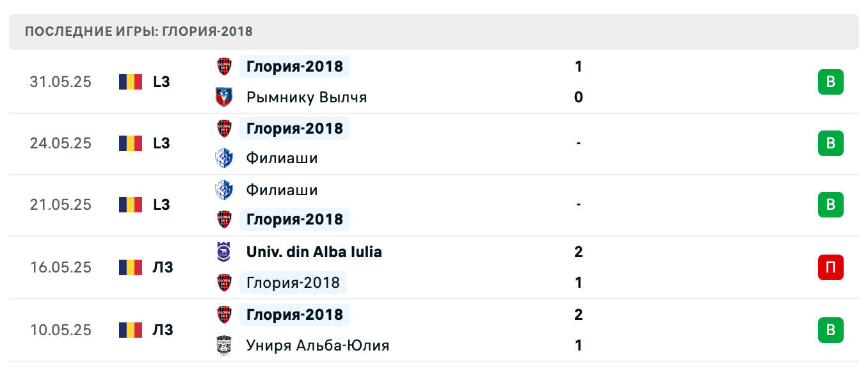Open the Рымнику Вылчя team page

point(306,97)
